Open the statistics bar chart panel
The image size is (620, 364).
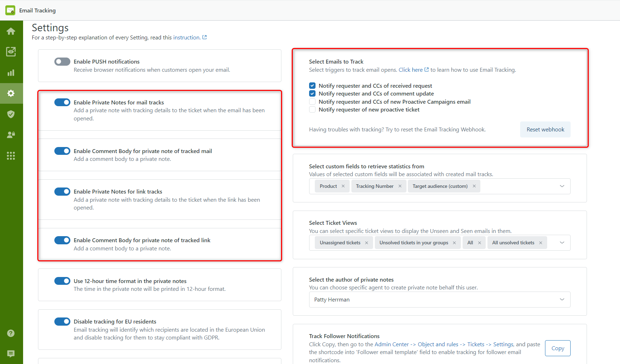(x=11, y=72)
